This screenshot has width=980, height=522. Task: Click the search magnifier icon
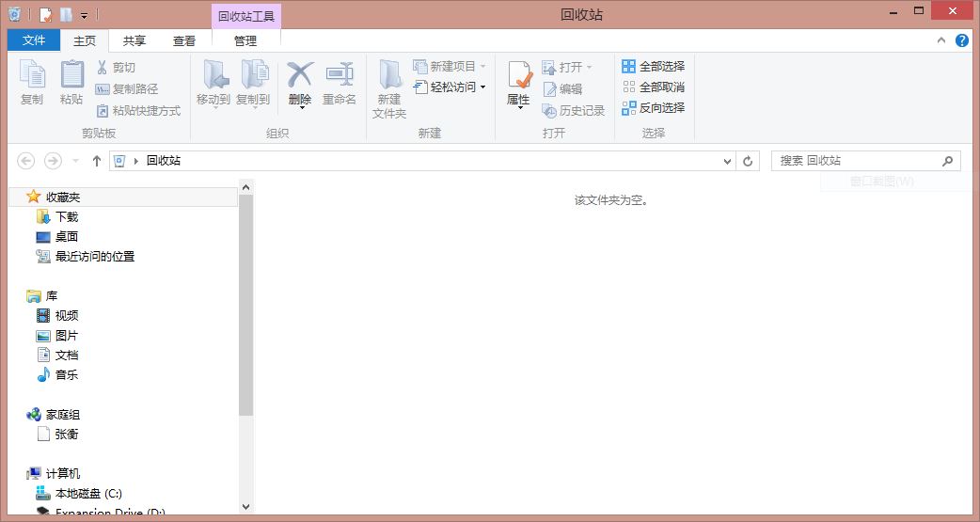tap(947, 161)
